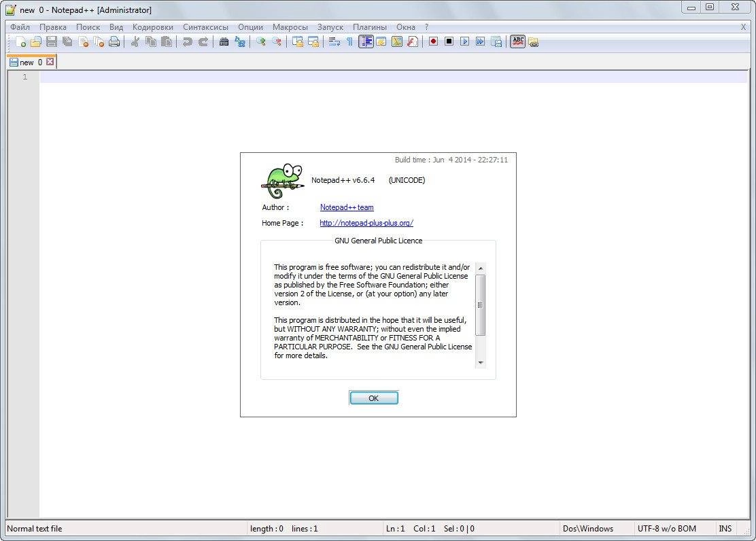Click the Zoom Out icon

coord(276,42)
